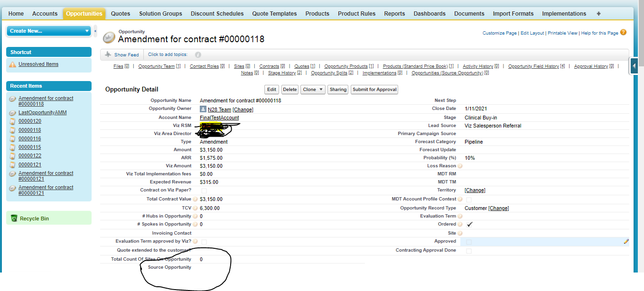Click the large opportunity icon beside the page title
Image resolution: width=644 pixels, height=291 pixels.
click(109, 37)
